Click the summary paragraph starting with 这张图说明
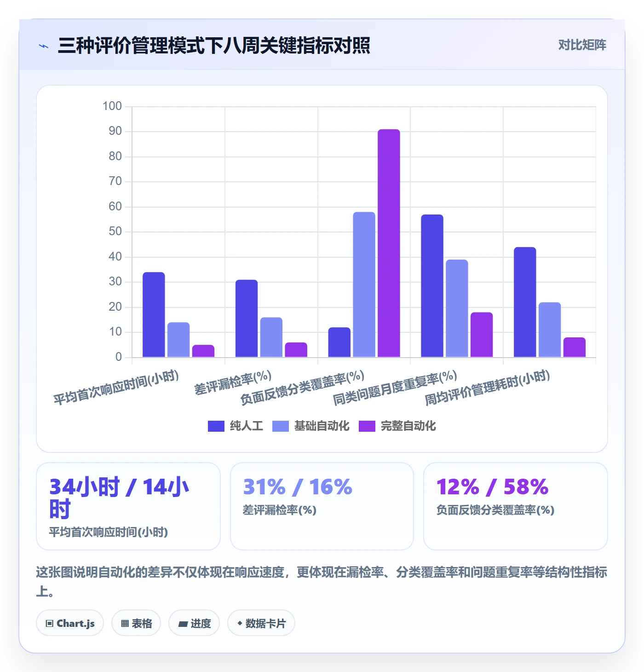Image resolution: width=644 pixels, height=672 pixels. tap(322, 581)
